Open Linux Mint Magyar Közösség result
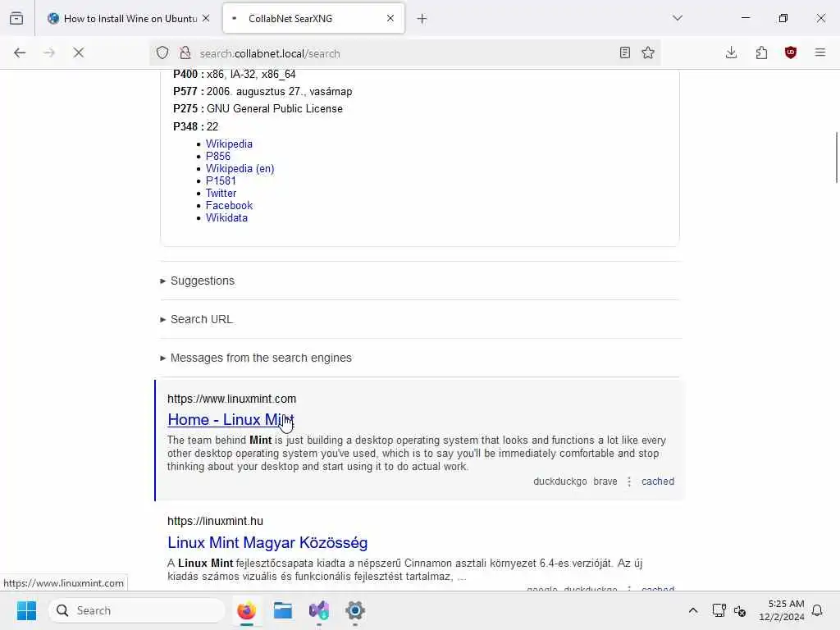The image size is (840, 630). click(x=267, y=543)
